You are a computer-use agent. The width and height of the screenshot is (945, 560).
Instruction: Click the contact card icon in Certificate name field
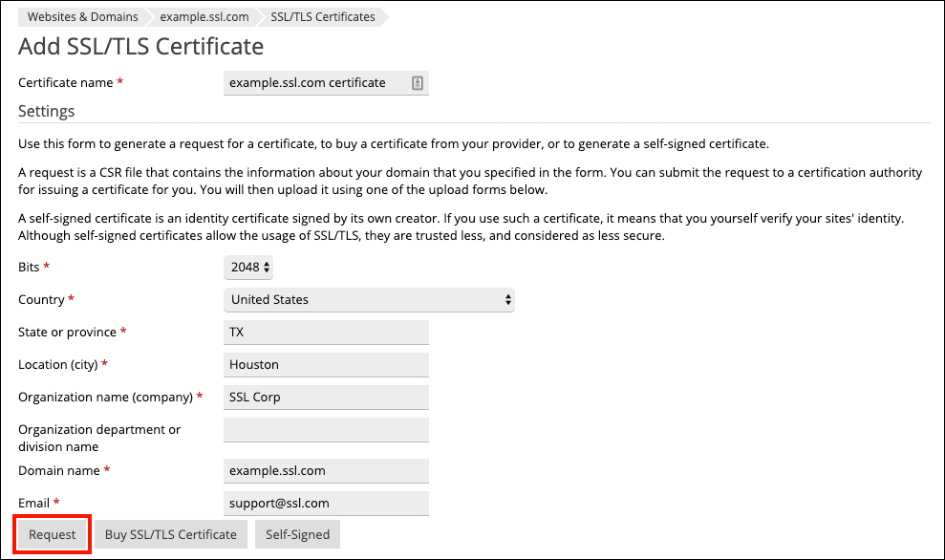pos(418,83)
